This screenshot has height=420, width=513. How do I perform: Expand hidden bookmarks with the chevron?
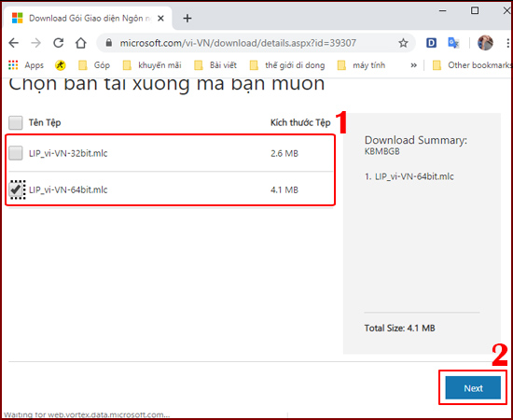(x=413, y=65)
